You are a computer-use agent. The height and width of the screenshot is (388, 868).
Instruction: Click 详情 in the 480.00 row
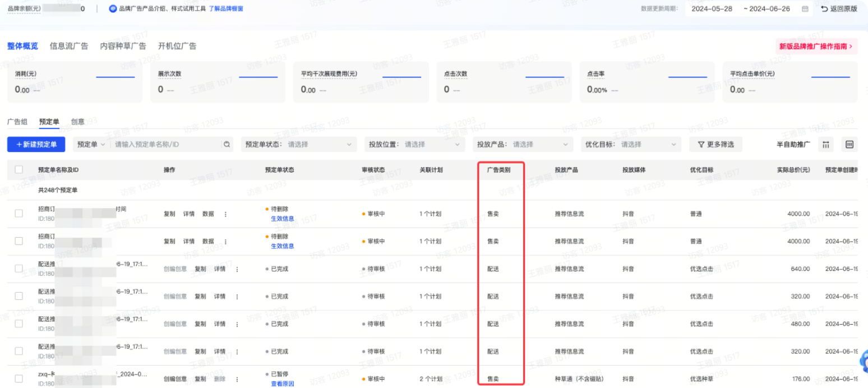tap(220, 324)
